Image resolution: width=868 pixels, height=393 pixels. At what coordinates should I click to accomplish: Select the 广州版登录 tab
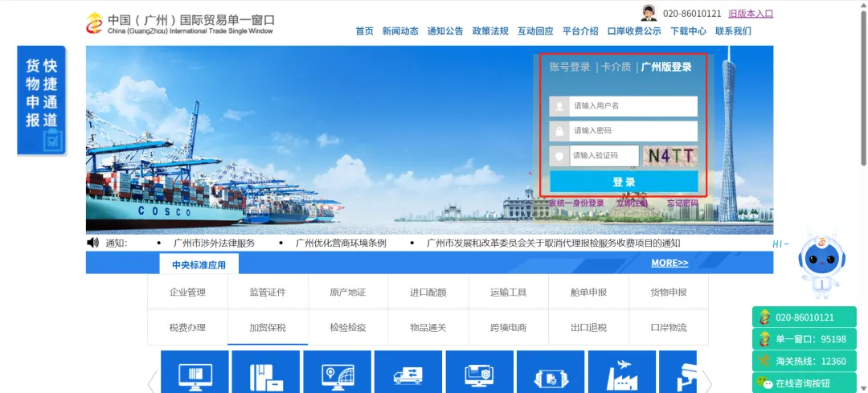point(666,67)
